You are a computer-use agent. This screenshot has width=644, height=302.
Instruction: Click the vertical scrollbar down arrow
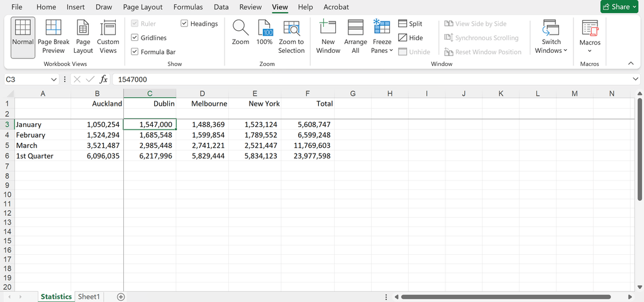tap(640, 286)
